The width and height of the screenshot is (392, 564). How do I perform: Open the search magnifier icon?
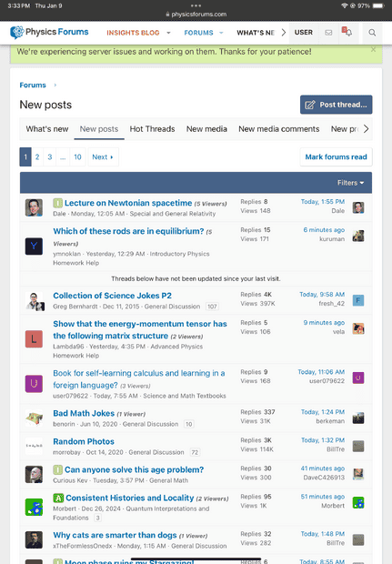point(372,33)
